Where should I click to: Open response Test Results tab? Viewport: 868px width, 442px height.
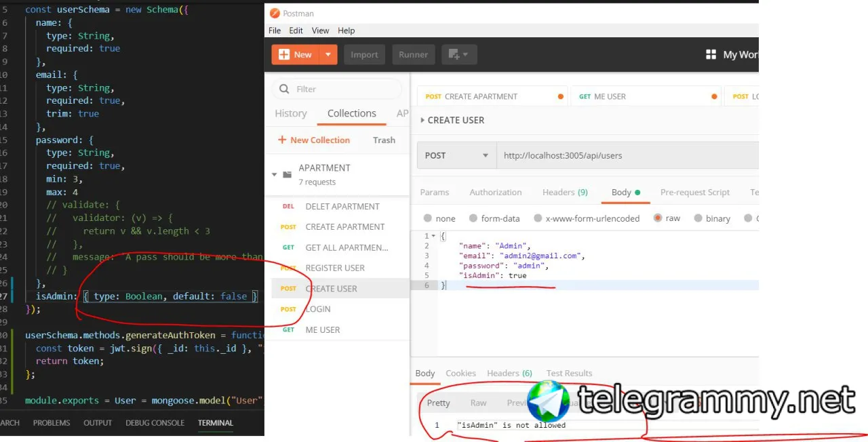(x=569, y=374)
